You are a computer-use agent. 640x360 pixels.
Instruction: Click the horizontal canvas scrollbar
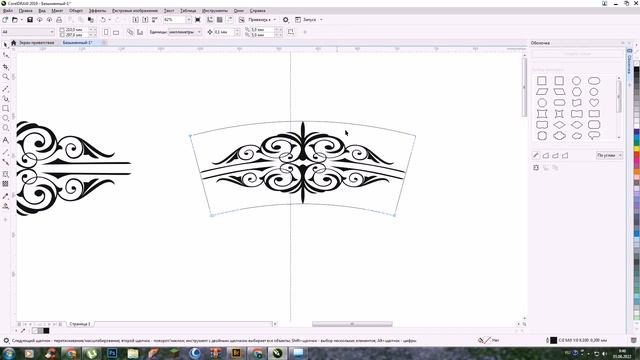(x=352, y=324)
